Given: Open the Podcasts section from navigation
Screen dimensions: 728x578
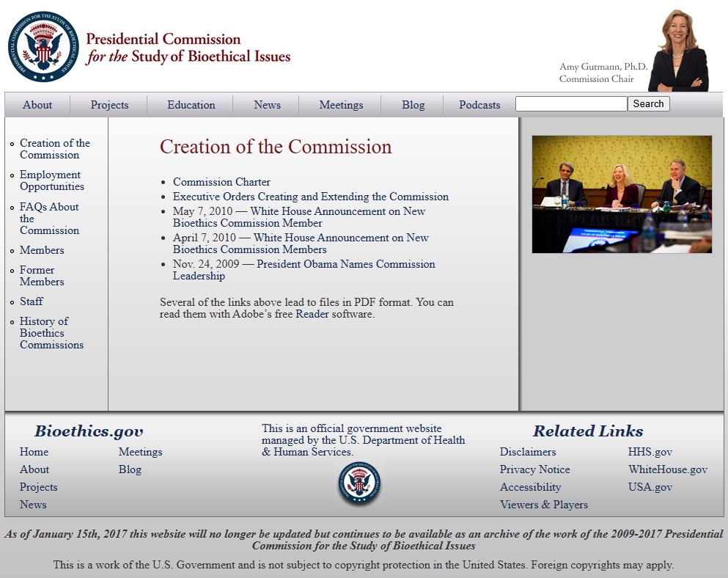Looking at the screenshot, I should 479,105.
